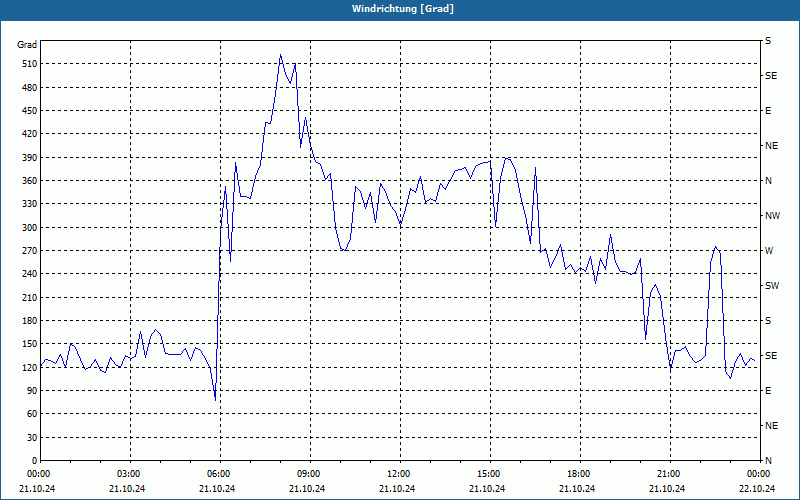800x500 pixels.
Task: Click the 180 degree axis label
Action: click(30, 321)
